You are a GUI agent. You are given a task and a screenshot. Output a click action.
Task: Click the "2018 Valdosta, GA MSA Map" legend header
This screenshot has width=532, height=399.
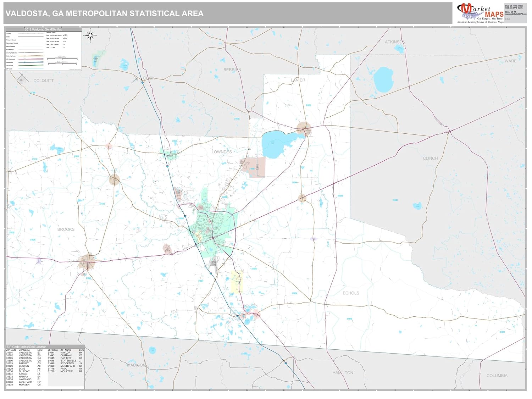(x=43, y=29)
